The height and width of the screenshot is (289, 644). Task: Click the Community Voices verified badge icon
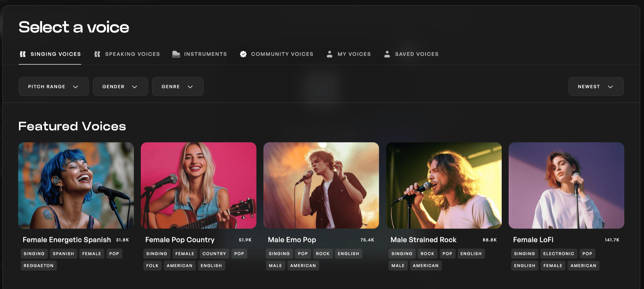pyautogui.click(x=243, y=54)
